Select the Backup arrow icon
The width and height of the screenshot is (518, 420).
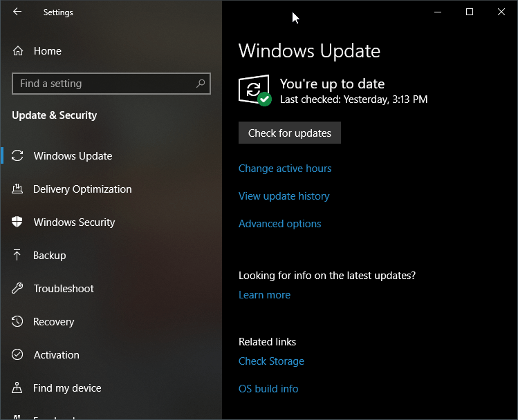tap(17, 255)
